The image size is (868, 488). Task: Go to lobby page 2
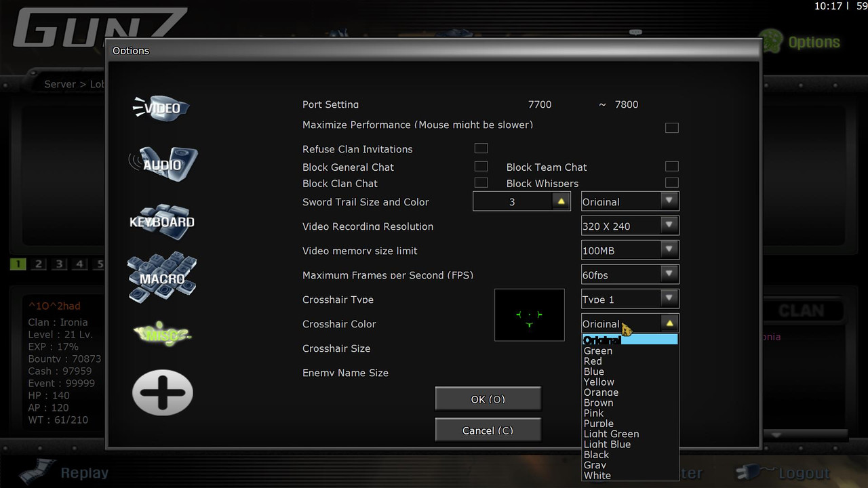coord(39,264)
